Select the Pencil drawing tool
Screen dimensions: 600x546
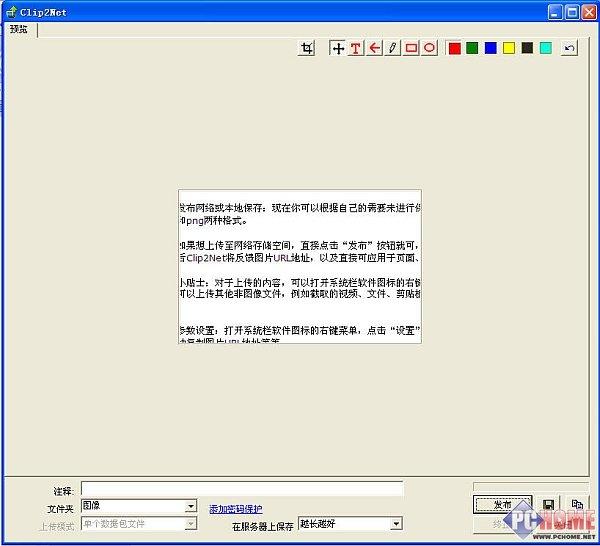[x=392, y=48]
